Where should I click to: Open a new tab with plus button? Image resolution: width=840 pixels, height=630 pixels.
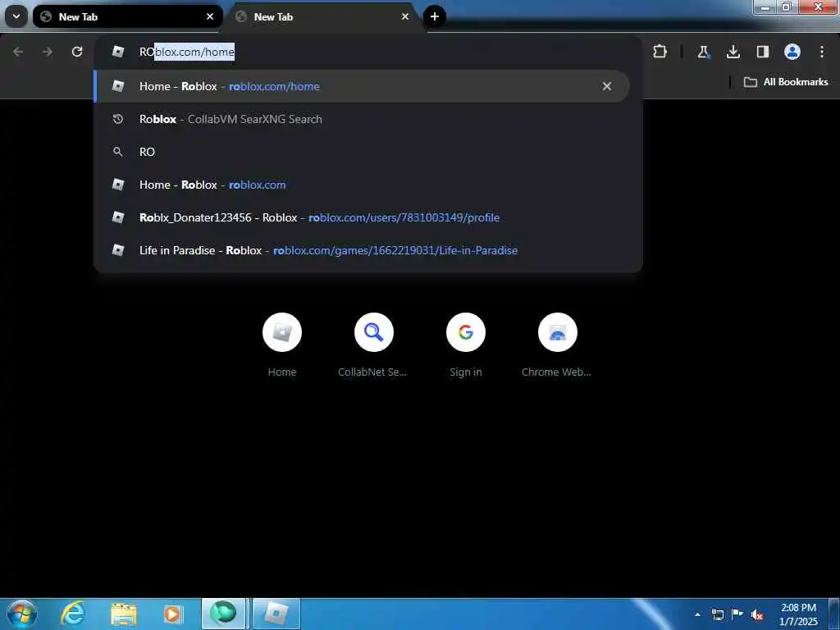(x=435, y=16)
